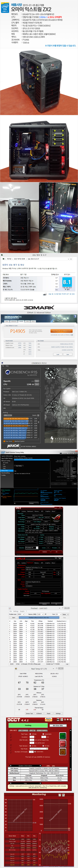Expand Manual Tuning in Intel XTU sidebar
This screenshot has height=868, width=78.
tap(6, 461)
